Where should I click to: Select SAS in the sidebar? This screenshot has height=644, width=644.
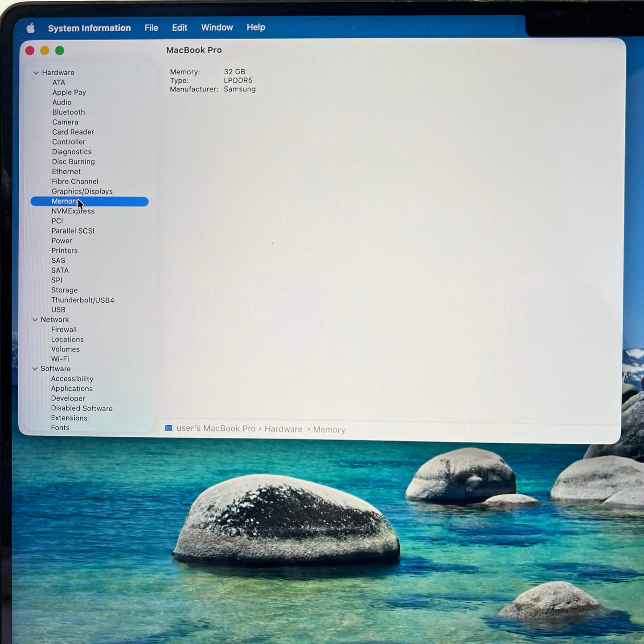point(58,260)
